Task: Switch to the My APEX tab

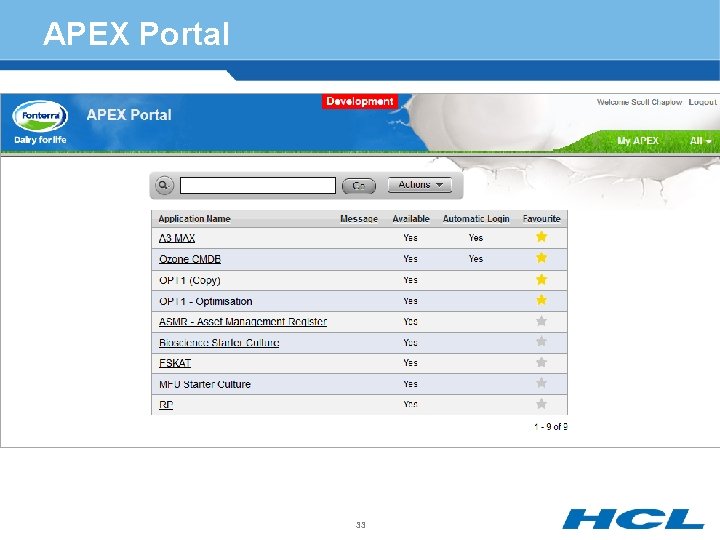Action: pos(638,141)
